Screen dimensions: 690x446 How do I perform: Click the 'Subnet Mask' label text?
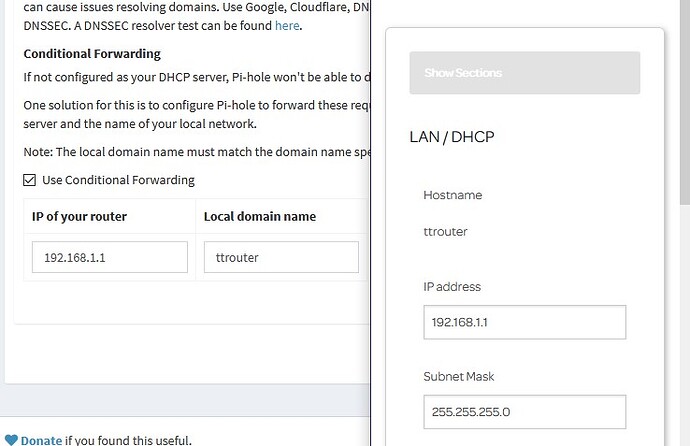pyautogui.click(x=459, y=376)
